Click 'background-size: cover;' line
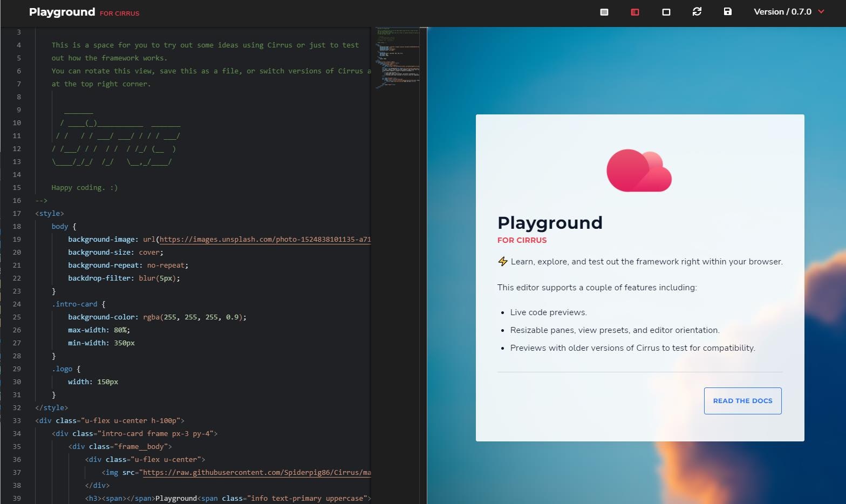This screenshot has width=846, height=504. tap(115, 253)
